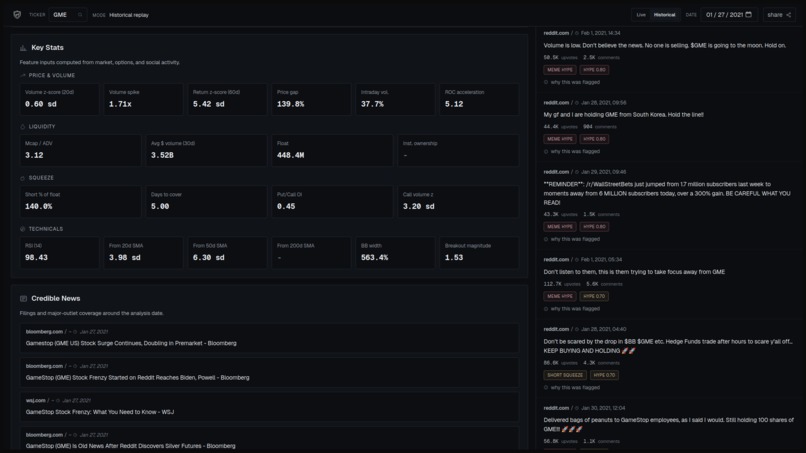Viewport: 806px width, 453px height.
Task: Open 'Delivered bags of peanuts' post
Action: click(668, 425)
